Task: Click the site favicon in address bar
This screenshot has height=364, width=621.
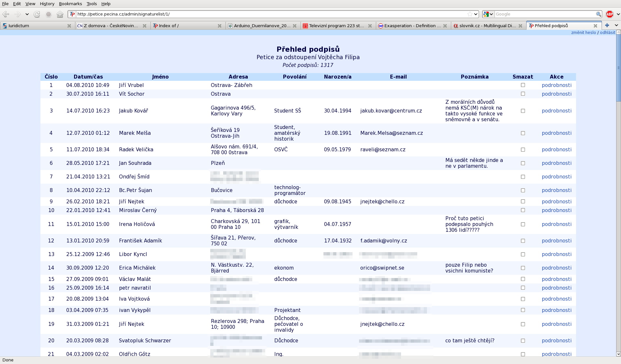Action: (x=72, y=14)
